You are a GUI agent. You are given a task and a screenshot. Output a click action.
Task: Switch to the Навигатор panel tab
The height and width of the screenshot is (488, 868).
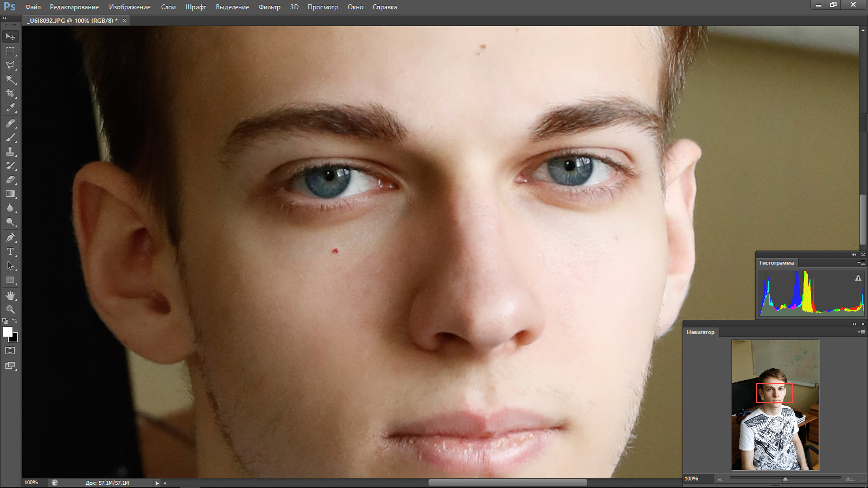700,332
